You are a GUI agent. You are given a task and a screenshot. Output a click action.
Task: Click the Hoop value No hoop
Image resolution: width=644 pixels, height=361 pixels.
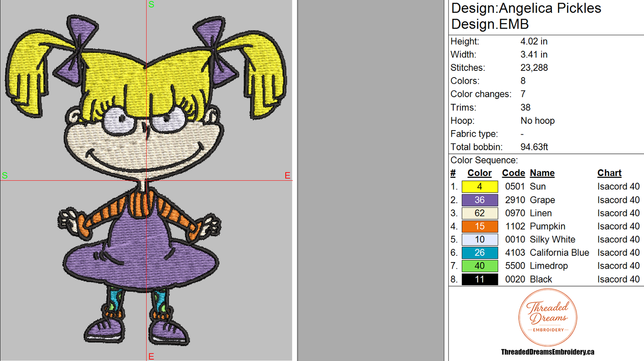(537, 121)
